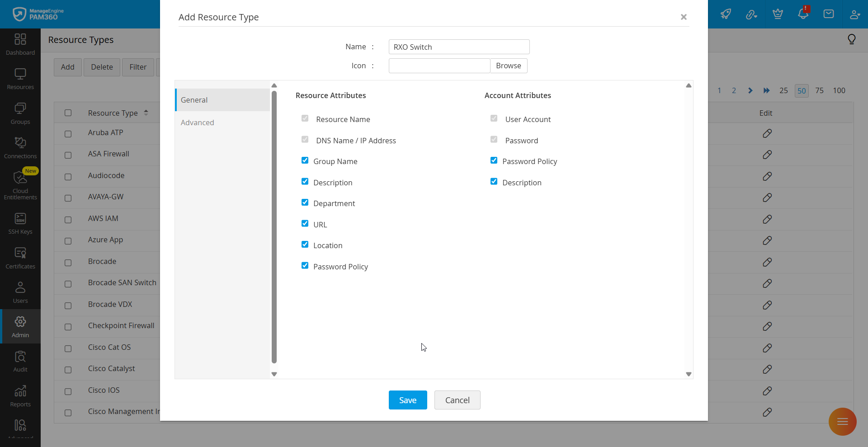Select the Resources sidebar icon
Screen dimensions: 868x447
pos(20,78)
